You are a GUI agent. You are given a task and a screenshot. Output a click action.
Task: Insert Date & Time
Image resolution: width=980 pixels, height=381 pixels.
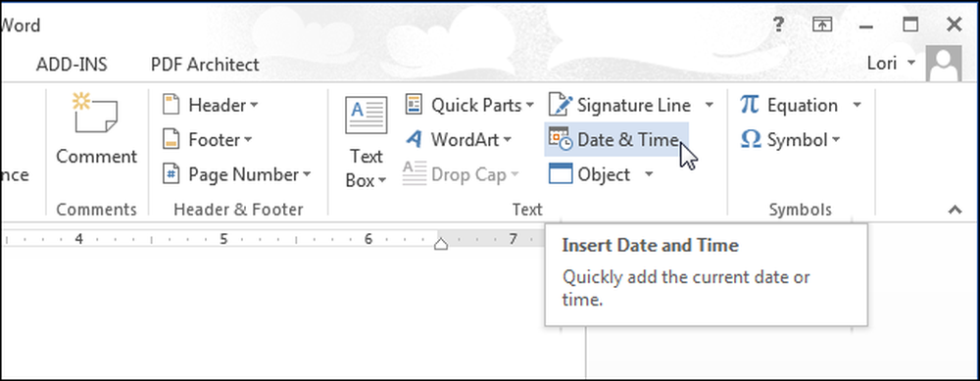click(616, 139)
